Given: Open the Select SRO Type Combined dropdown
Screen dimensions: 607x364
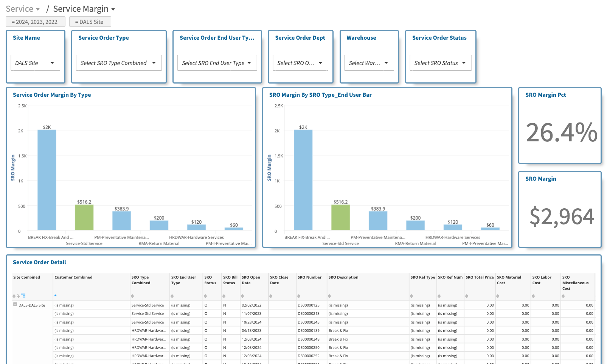Looking at the screenshot, I should (x=118, y=63).
